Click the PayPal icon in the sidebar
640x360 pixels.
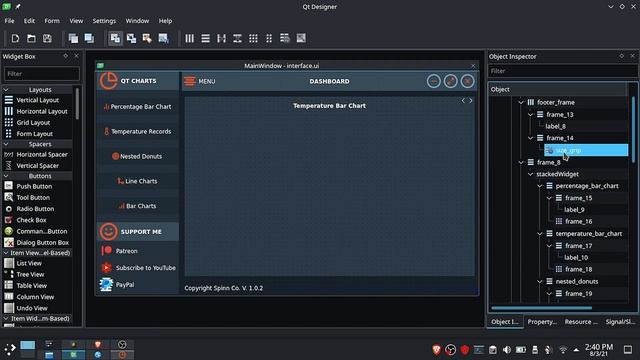[106, 284]
